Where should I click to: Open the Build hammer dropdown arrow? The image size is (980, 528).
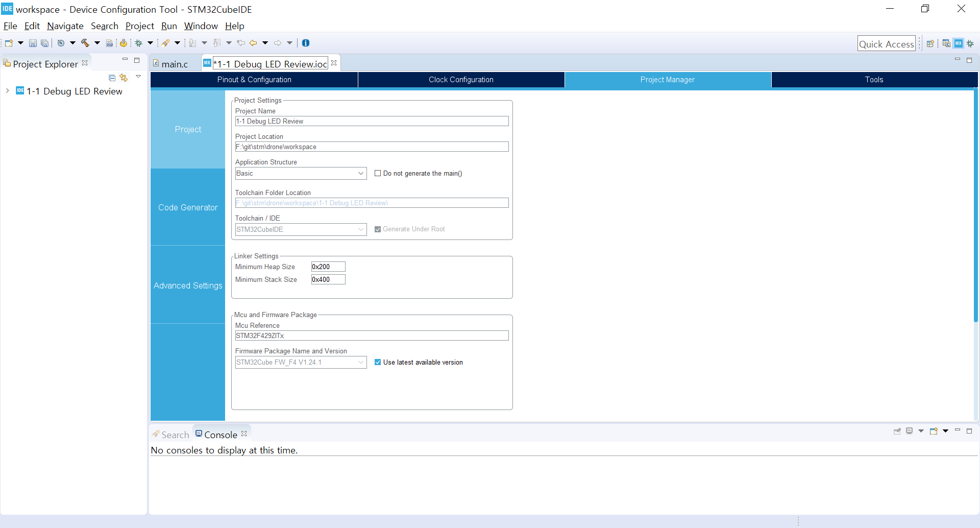[x=97, y=43]
